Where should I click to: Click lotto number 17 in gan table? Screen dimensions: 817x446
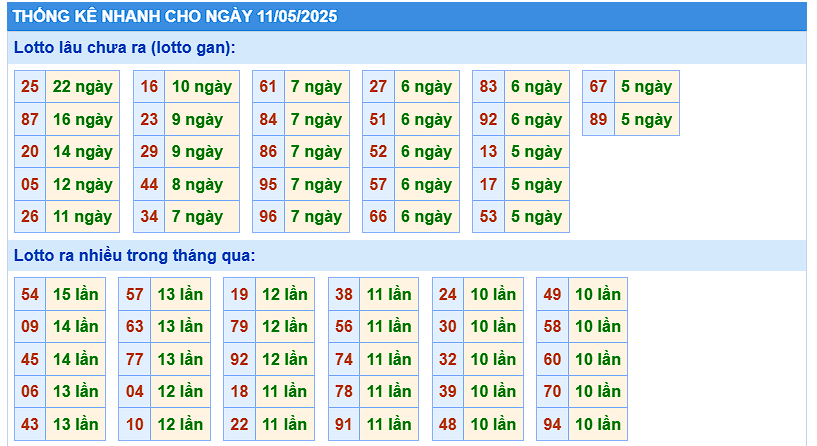tap(488, 184)
